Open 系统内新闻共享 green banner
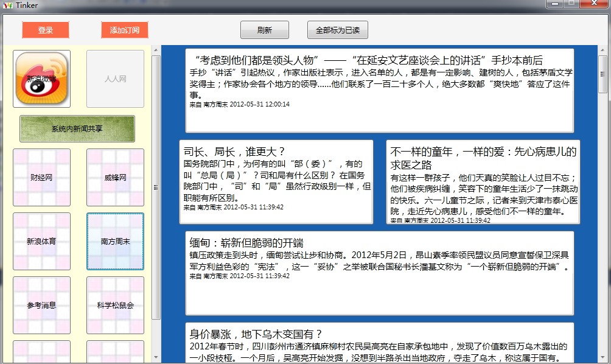Viewport: 611px width, 364px height. 77,128
